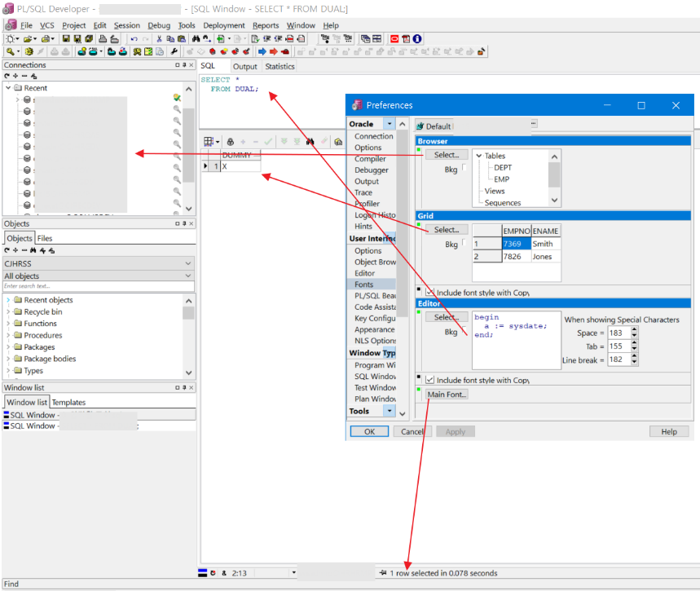Click the red Oracle icon in toolbar
The height and width of the screenshot is (591, 700).
[394, 39]
